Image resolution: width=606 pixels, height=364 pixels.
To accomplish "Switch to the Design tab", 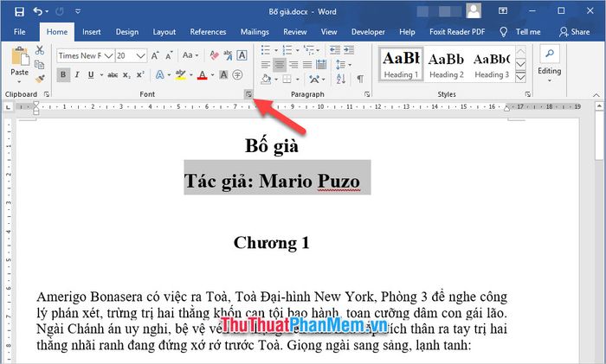I will click(x=126, y=32).
